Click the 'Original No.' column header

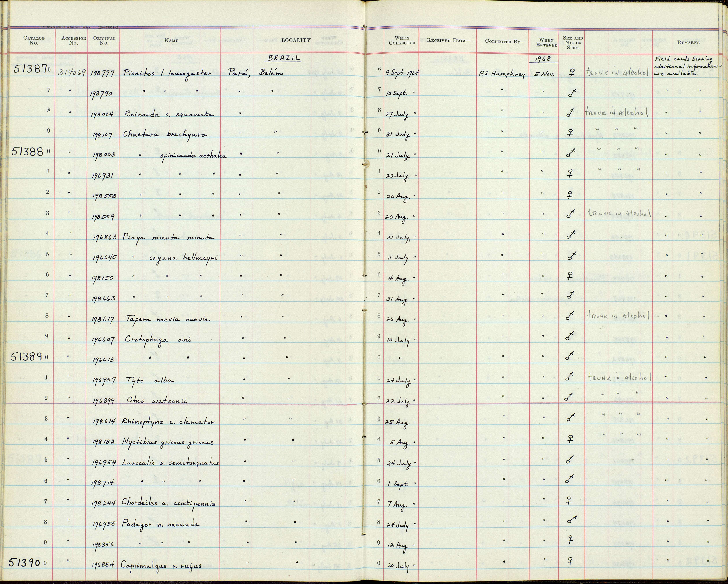point(104,41)
